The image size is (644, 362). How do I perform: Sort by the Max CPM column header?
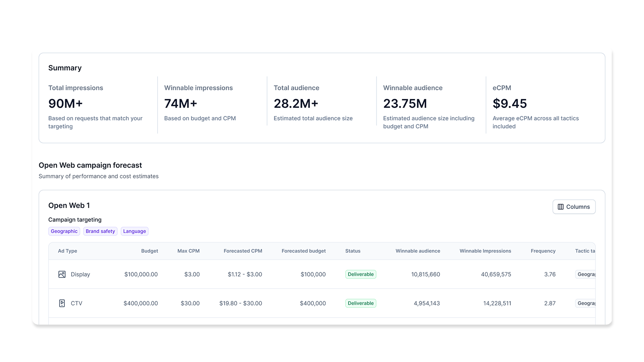[188, 251]
